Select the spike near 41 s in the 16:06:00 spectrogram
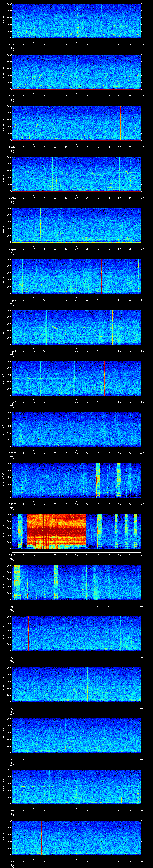Screen dimensions: 153x868 pos(102,276)
